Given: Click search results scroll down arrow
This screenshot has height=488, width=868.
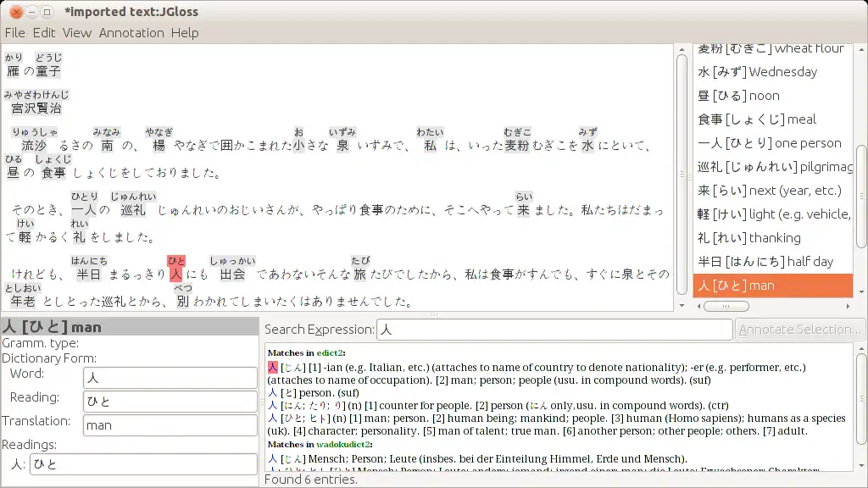Looking at the screenshot, I should [x=861, y=466].
